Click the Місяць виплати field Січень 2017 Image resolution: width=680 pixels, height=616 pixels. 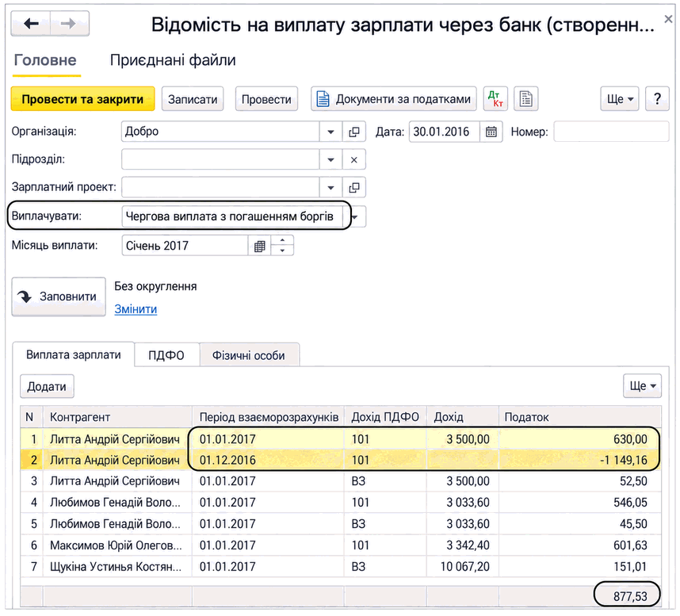pyautogui.click(x=185, y=246)
